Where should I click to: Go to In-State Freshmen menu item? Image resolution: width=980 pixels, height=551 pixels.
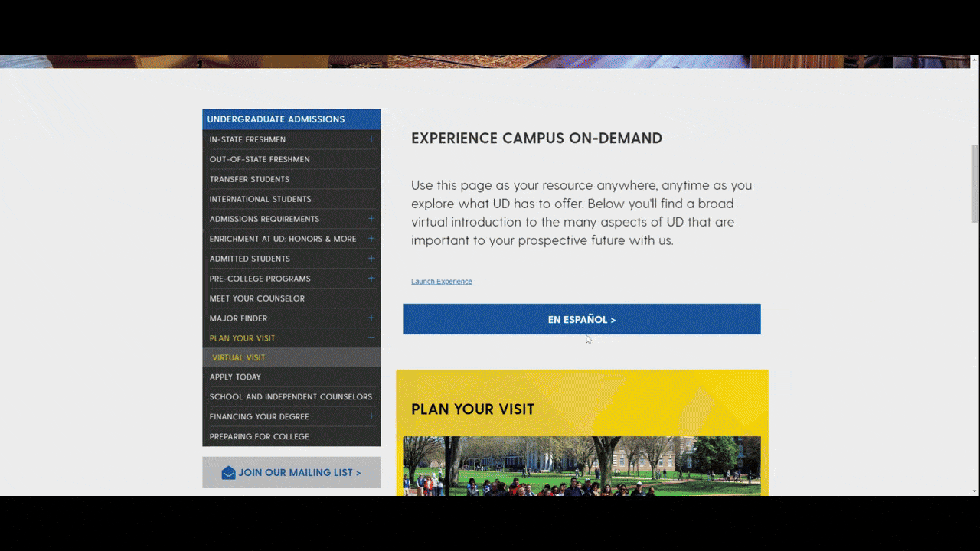coord(247,139)
